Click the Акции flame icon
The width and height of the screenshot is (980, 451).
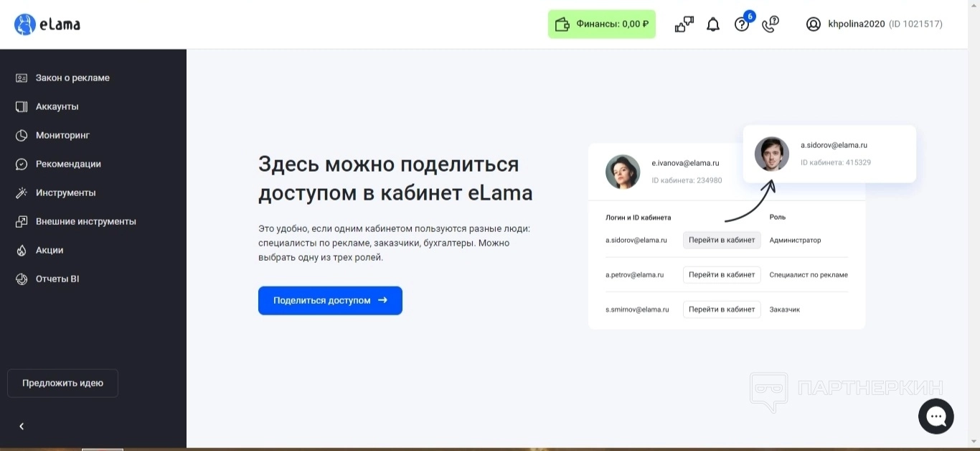[x=22, y=250]
